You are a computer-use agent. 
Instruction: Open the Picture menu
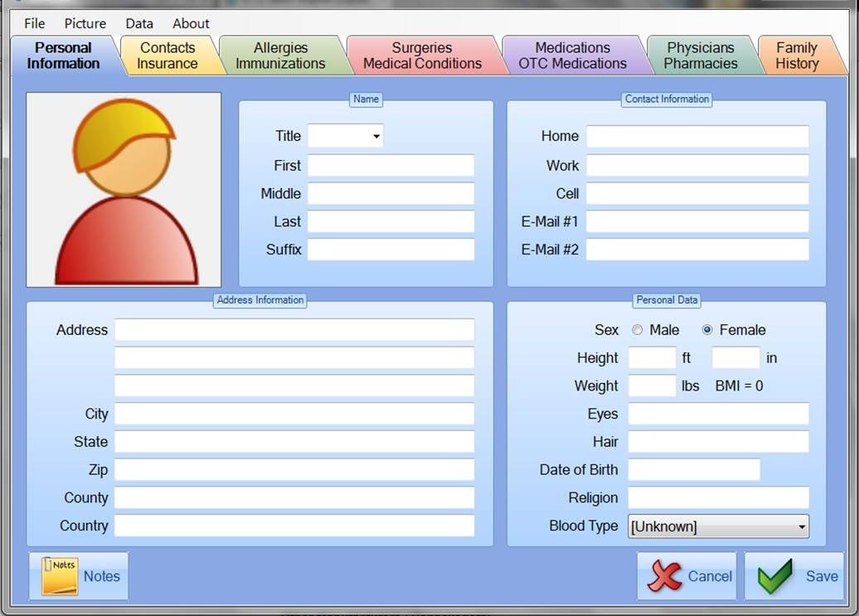click(x=85, y=23)
